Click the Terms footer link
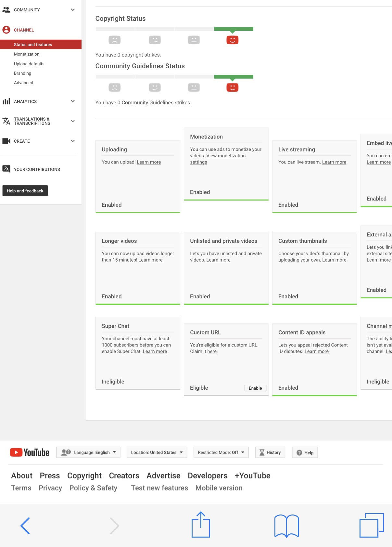The height and width of the screenshot is (547, 392). tap(21, 488)
